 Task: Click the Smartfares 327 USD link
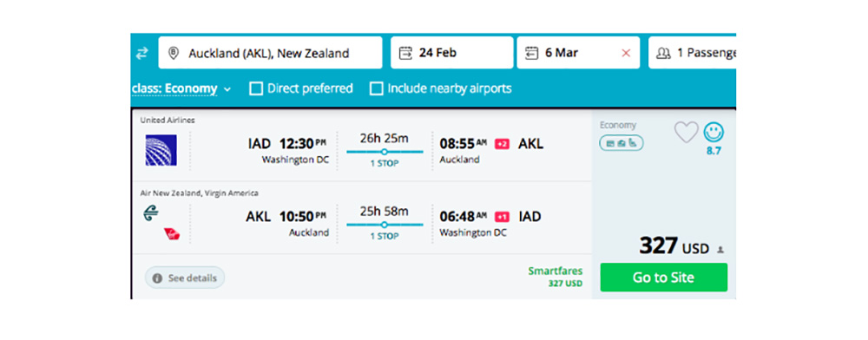(x=555, y=277)
